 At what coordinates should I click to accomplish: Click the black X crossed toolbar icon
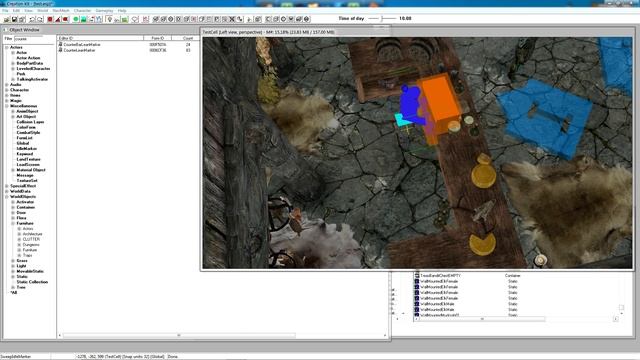[232, 19]
